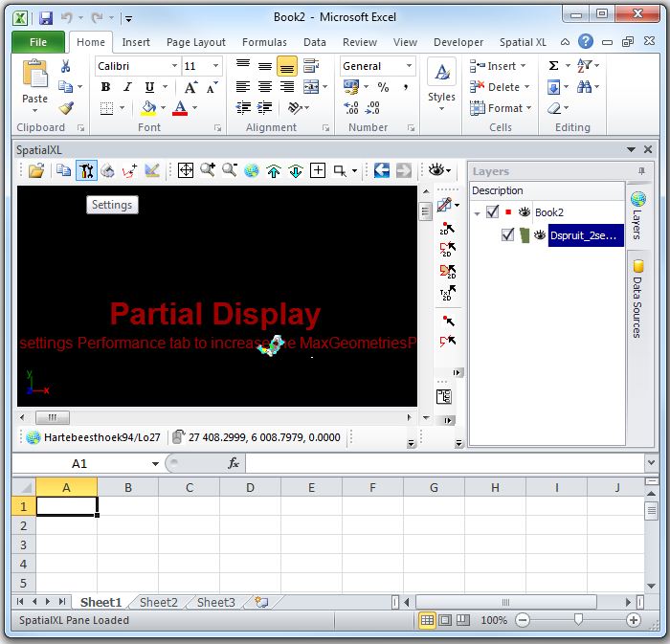Image resolution: width=670 pixels, height=644 pixels.
Task: Go back to previous view with blue arrow
Action: pos(382,170)
